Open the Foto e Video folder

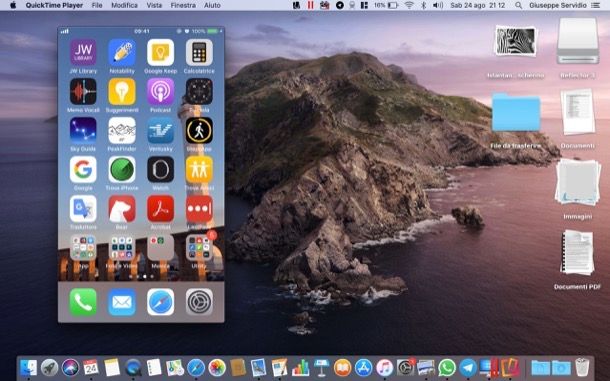122,248
